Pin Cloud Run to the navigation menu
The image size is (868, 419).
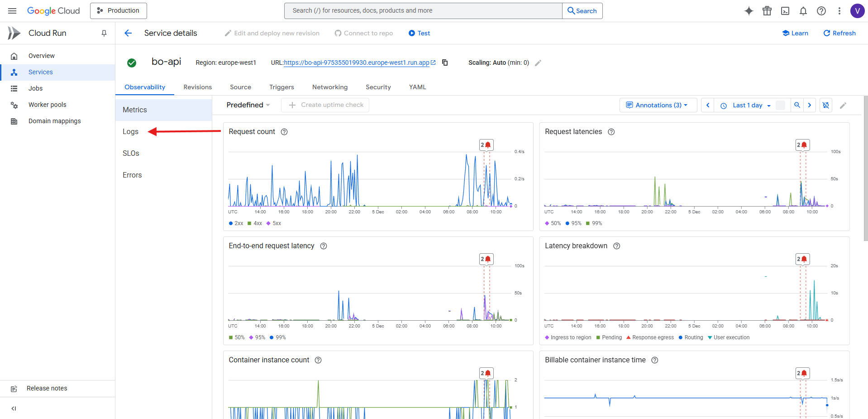[104, 33]
